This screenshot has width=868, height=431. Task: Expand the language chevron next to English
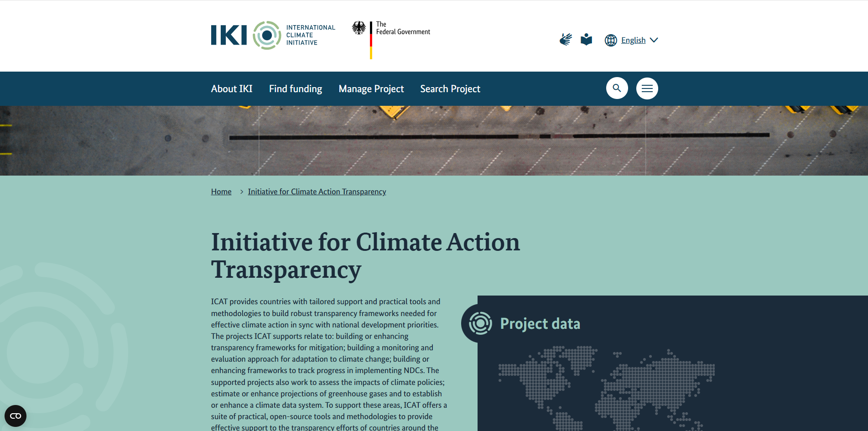[x=654, y=40]
